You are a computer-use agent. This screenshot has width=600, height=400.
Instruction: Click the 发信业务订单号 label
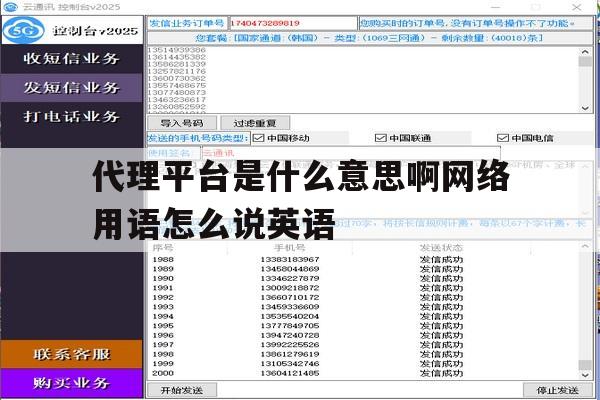pyautogui.click(x=187, y=23)
